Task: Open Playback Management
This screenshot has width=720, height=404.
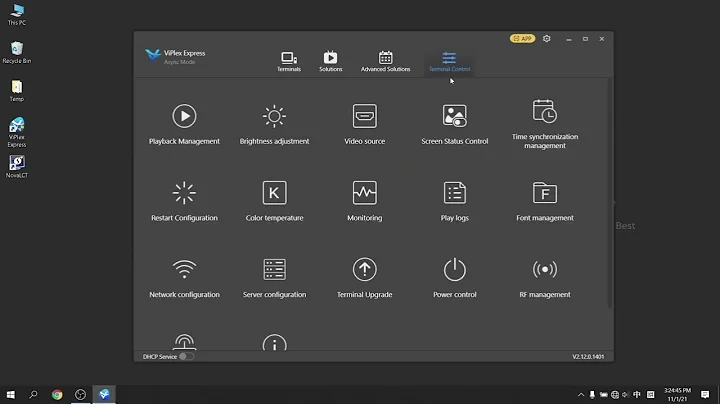Action: click(184, 124)
